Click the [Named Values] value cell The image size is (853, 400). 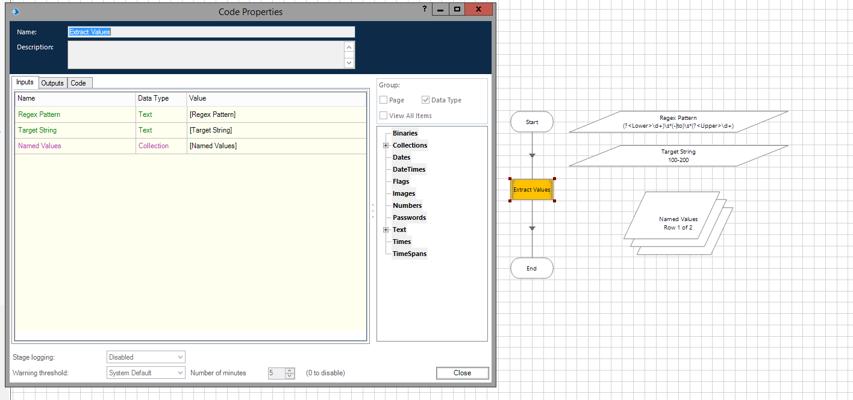[276, 146]
